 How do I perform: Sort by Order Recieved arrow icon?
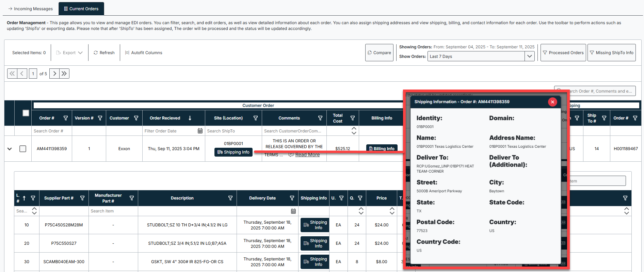coord(190,118)
